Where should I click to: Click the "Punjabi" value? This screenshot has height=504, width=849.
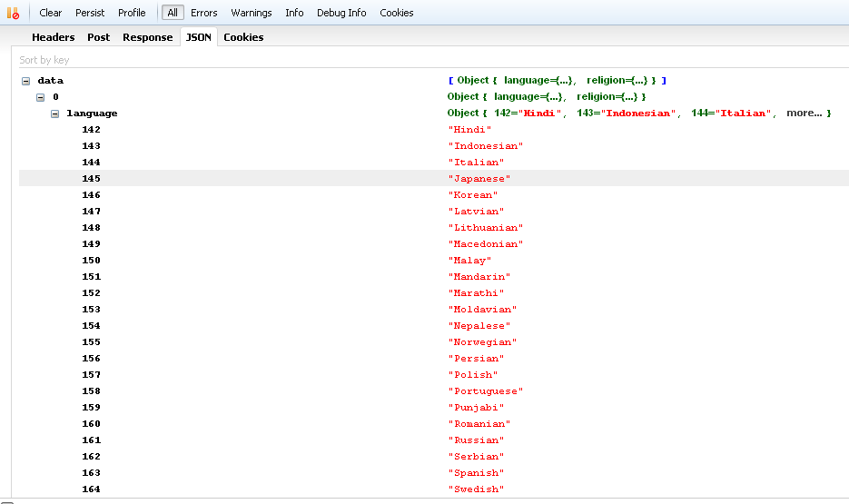point(476,407)
